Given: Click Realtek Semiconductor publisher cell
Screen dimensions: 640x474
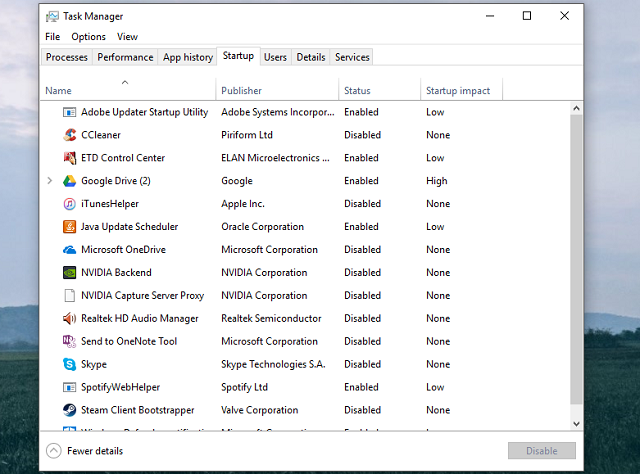Looking at the screenshot, I should [271, 318].
